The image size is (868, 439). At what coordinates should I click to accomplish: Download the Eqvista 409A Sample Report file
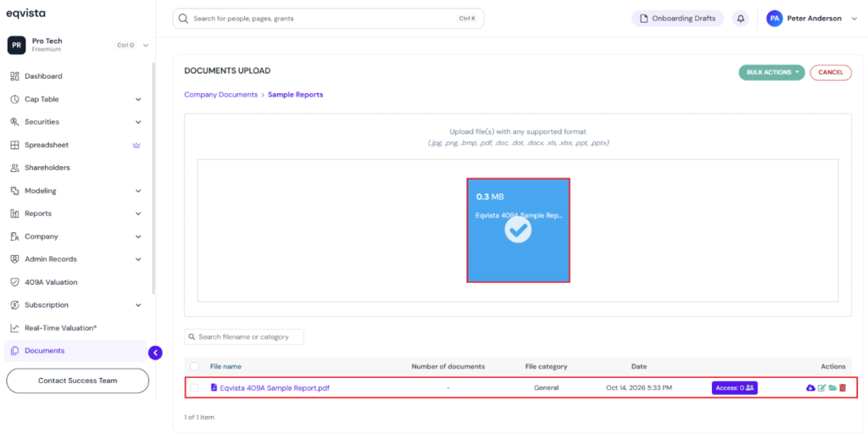810,388
